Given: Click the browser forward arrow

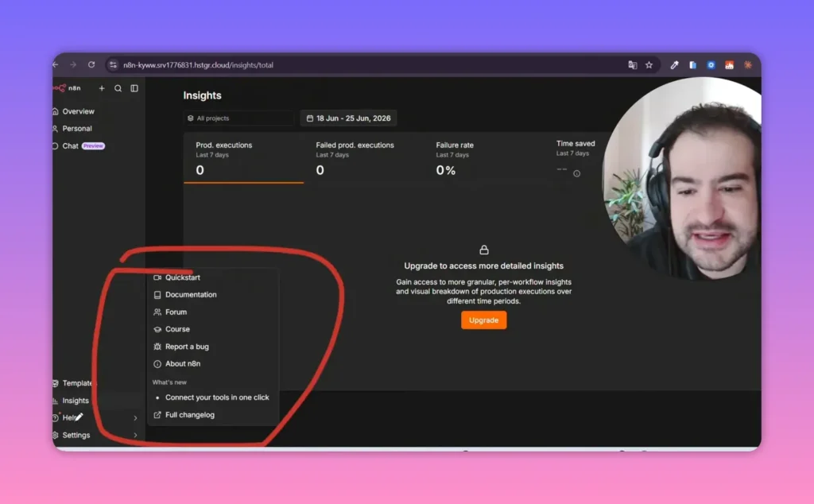Looking at the screenshot, I should [x=73, y=65].
